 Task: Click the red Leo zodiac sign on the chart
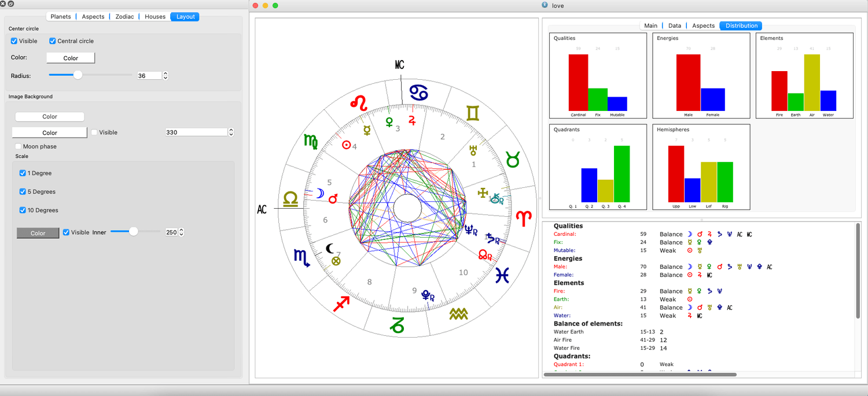[360, 103]
